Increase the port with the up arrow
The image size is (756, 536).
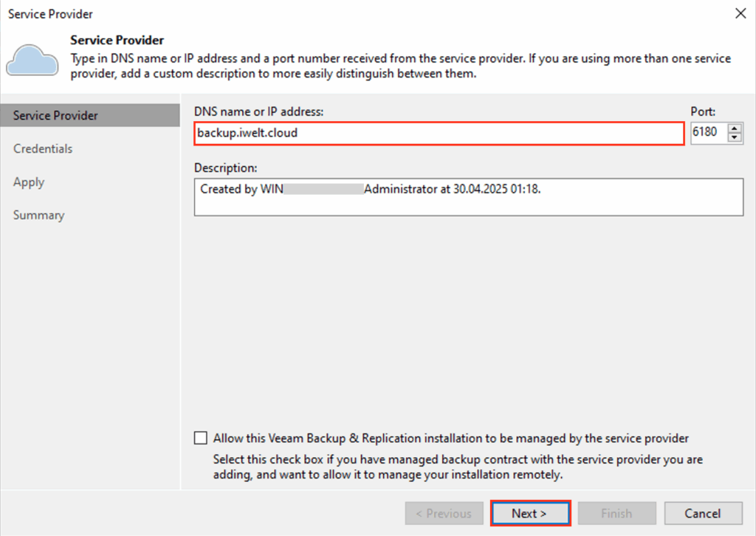click(735, 128)
